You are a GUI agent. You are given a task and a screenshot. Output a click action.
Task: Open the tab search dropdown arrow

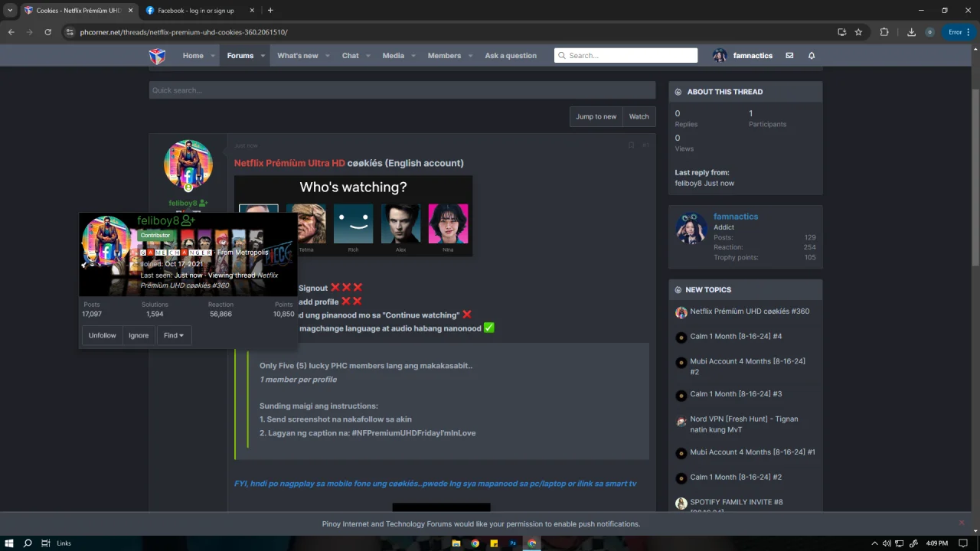tap(10, 11)
